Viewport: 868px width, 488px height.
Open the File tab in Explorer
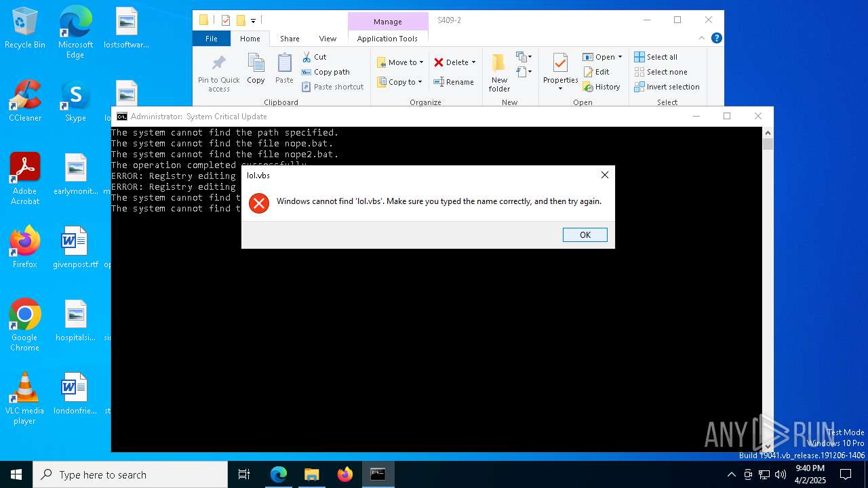(x=212, y=39)
